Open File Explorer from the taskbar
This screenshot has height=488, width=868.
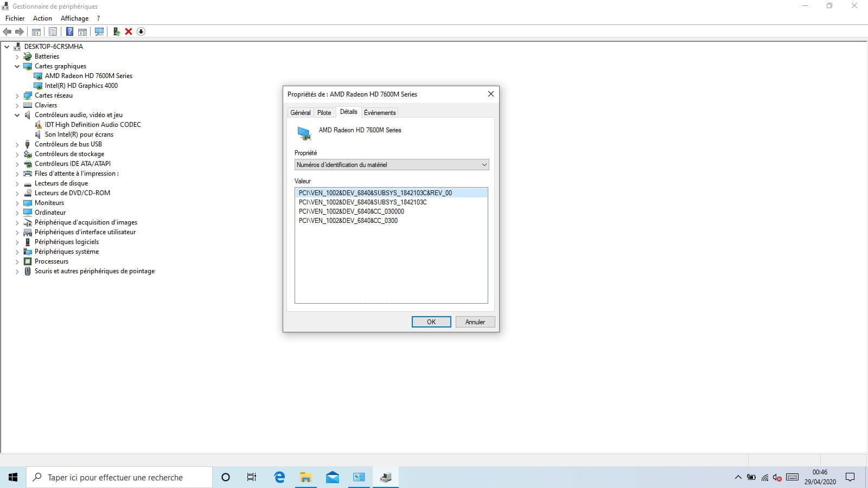pos(306,477)
